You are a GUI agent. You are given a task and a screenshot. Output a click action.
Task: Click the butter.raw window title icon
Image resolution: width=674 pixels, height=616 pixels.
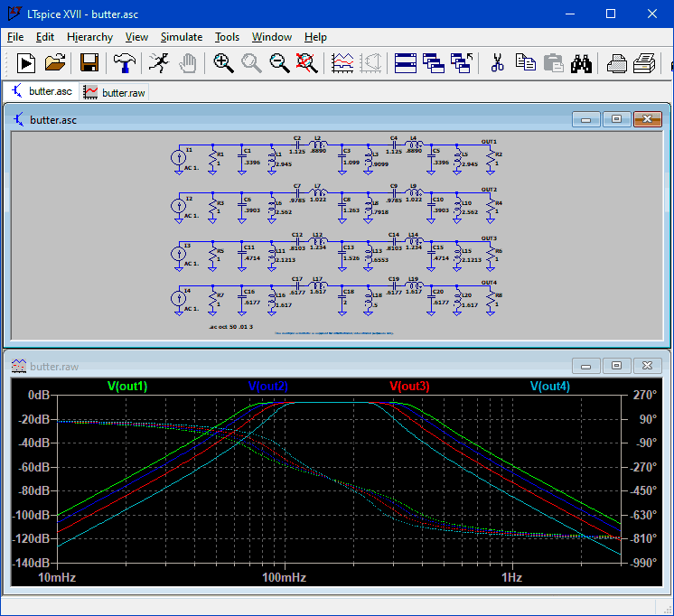(x=18, y=366)
